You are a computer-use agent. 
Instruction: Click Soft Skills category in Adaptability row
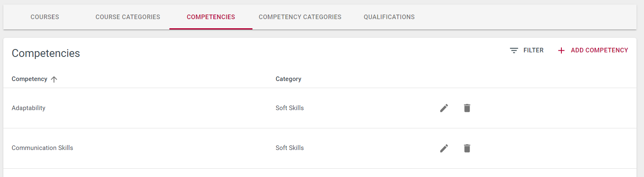click(x=290, y=108)
